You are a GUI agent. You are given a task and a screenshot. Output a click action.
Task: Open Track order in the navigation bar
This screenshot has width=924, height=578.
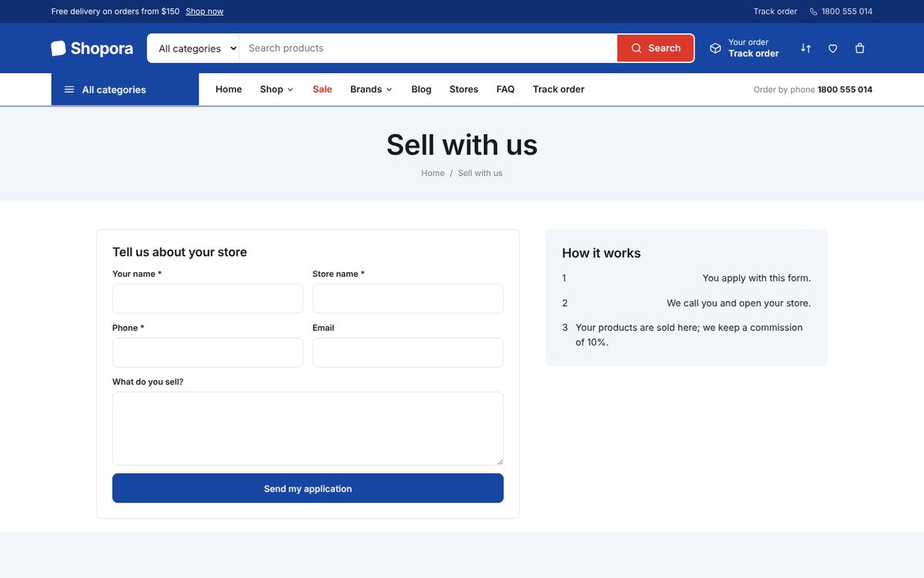coord(558,89)
